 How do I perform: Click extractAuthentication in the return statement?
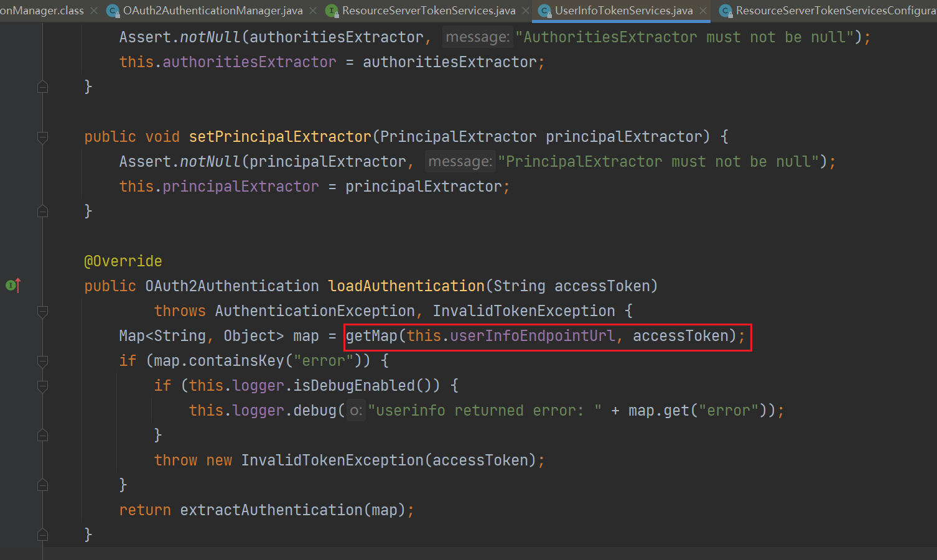point(271,510)
